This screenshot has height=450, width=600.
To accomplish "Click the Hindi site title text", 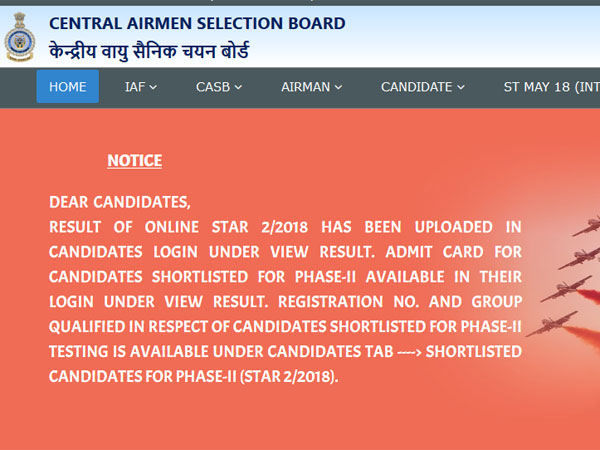I will point(149,51).
